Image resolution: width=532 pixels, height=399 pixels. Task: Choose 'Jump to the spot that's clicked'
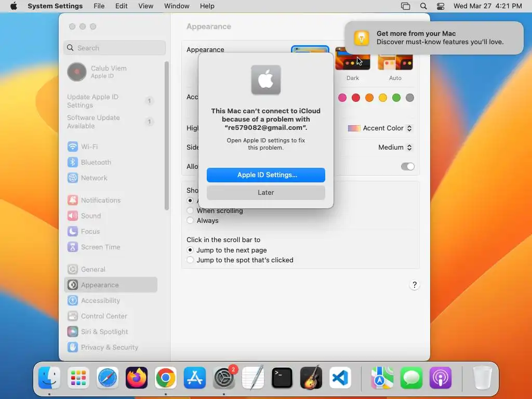click(x=190, y=260)
